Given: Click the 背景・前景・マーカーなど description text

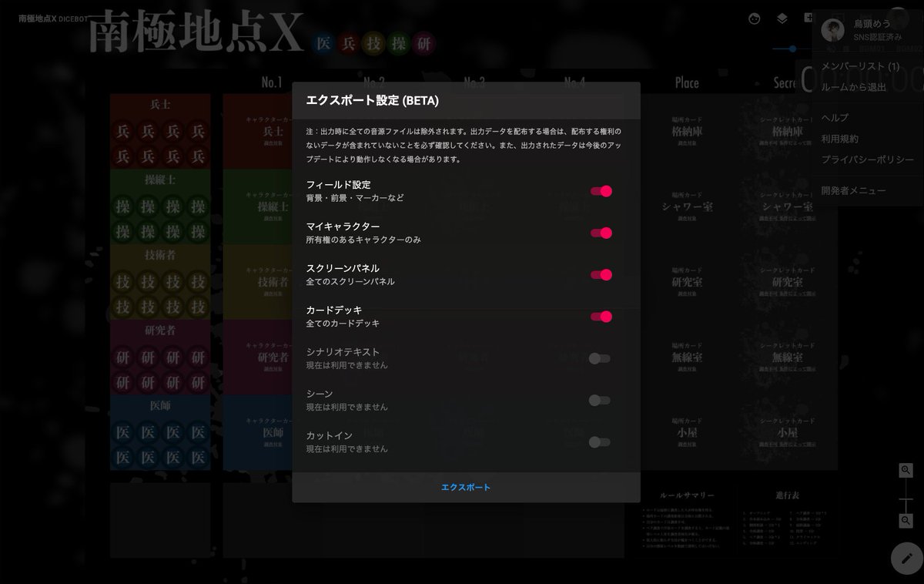Looking at the screenshot, I should point(355,198).
